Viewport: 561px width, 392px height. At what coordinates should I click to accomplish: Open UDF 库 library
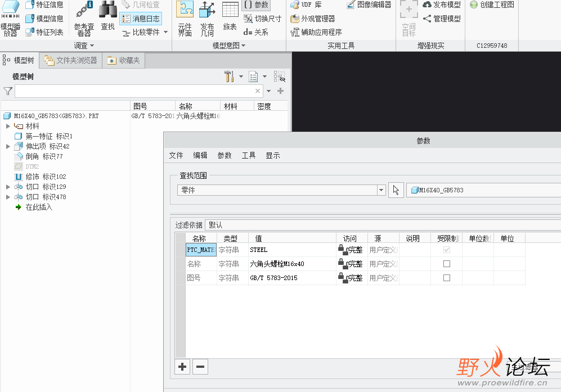point(306,4)
